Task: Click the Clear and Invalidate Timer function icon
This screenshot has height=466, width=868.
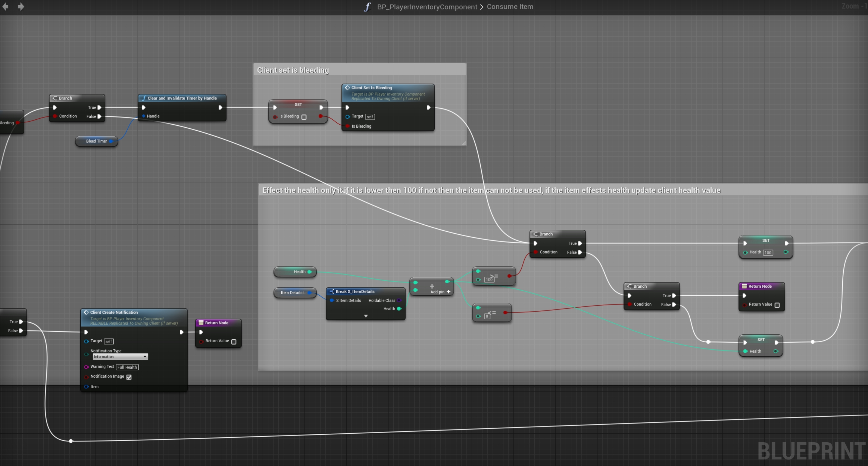Action: 144,98
